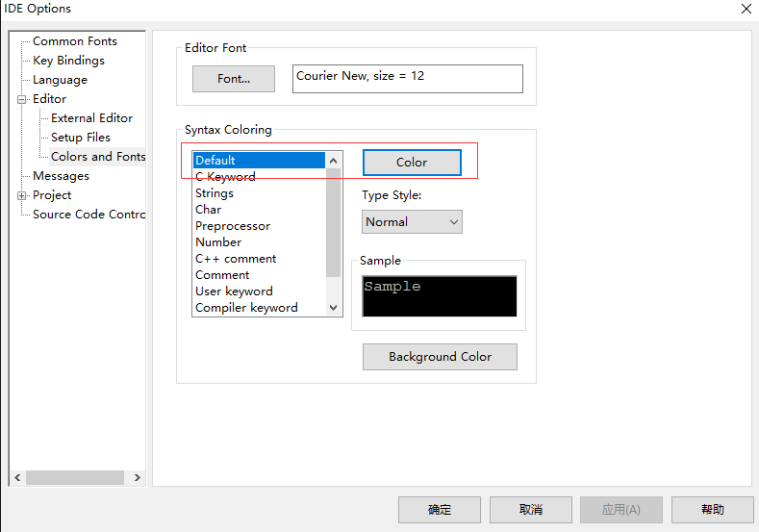Select the Editor tree item
Screen dimensions: 759x532
point(49,99)
